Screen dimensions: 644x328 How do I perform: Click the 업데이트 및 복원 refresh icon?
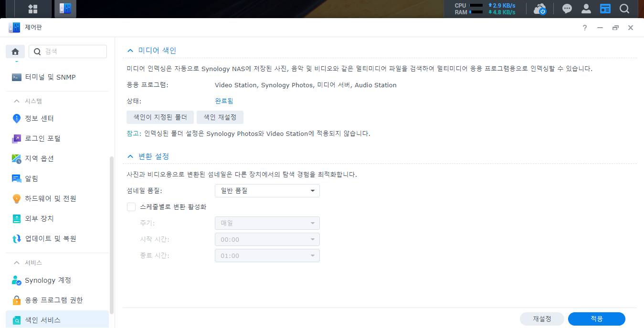pos(17,238)
